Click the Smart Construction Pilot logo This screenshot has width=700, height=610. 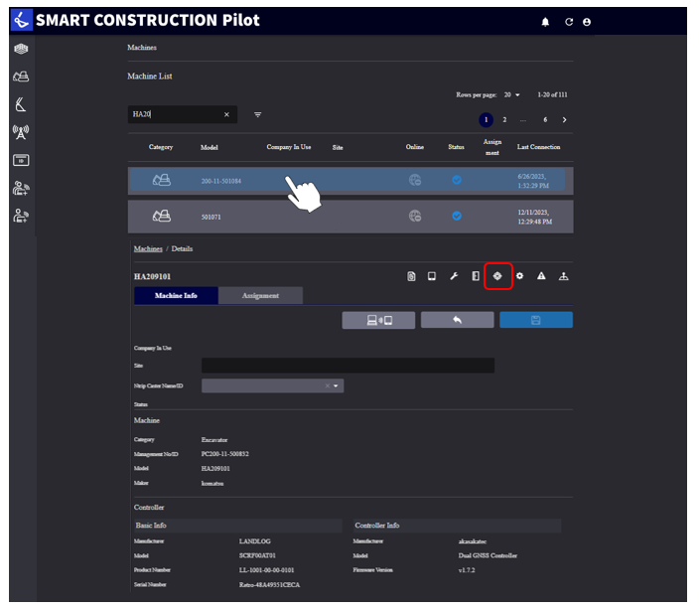point(21,20)
